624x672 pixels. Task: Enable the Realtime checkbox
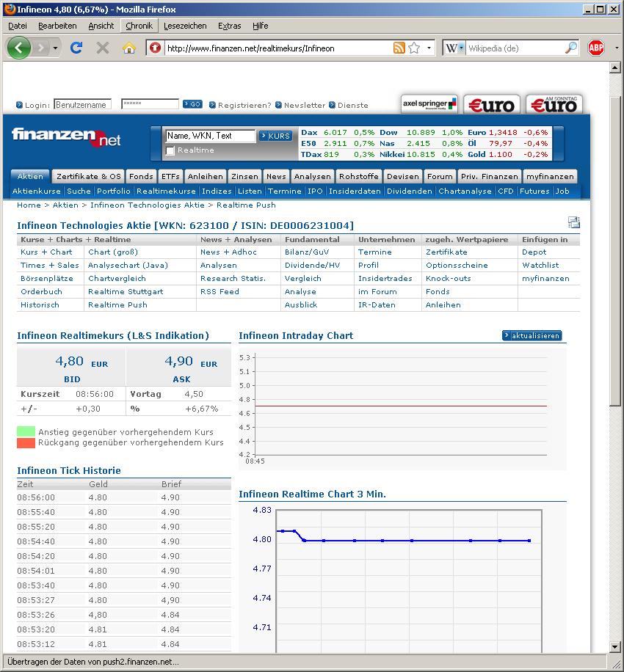[170, 150]
